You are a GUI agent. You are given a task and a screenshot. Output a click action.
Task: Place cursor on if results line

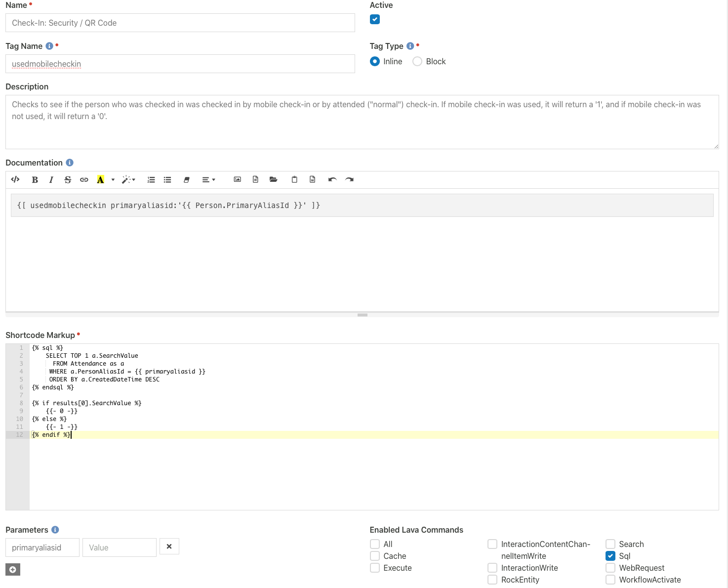86,403
